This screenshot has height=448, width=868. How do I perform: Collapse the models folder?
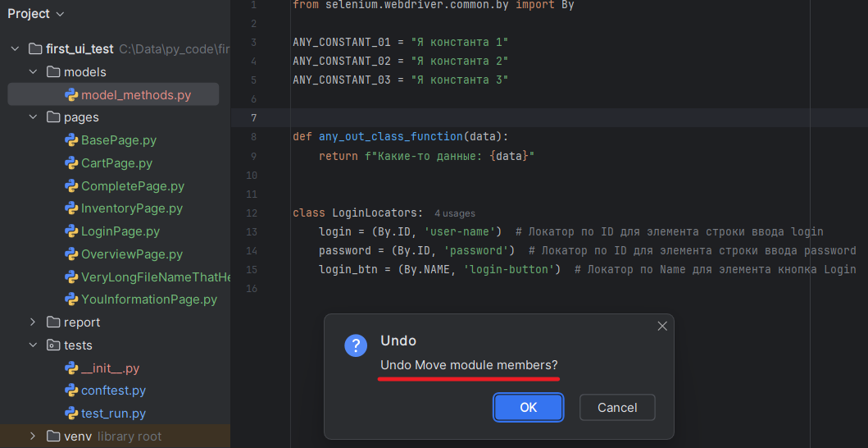pos(34,72)
